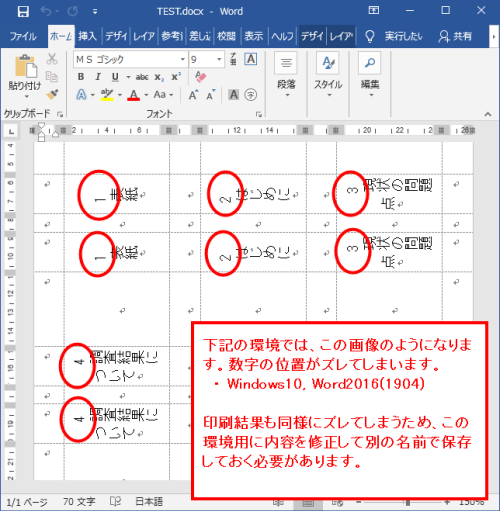The height and width of the screenshot is (511, 500).
Task: Undo the last action
Action: pyautogui.click(x=46, y=11)
